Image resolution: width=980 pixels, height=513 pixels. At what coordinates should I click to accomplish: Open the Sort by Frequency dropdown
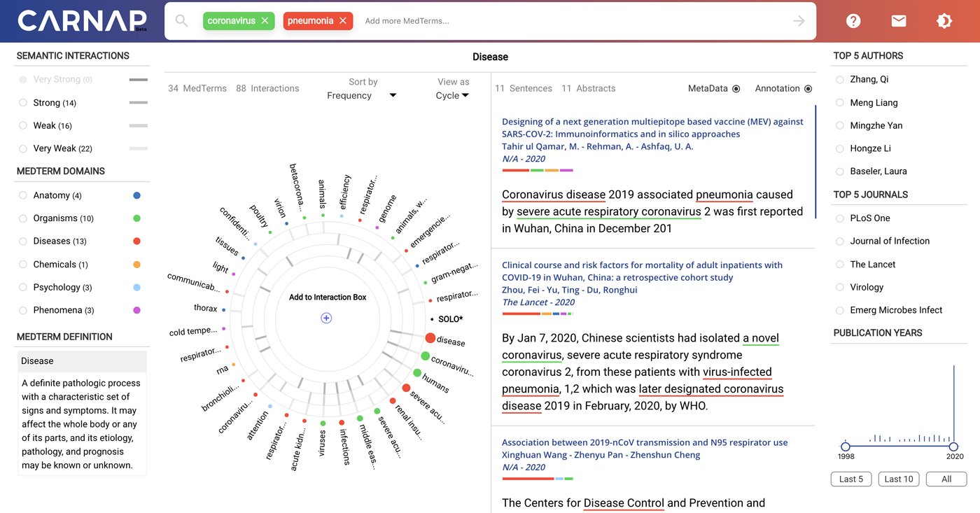[x=362, y=95]
